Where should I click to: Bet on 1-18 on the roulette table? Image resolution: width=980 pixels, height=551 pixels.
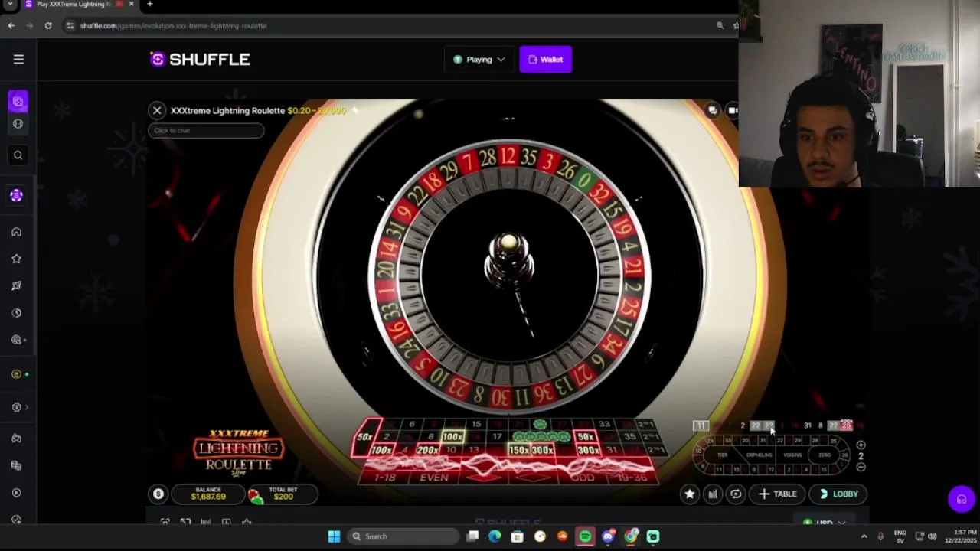(x=385, y=478)
